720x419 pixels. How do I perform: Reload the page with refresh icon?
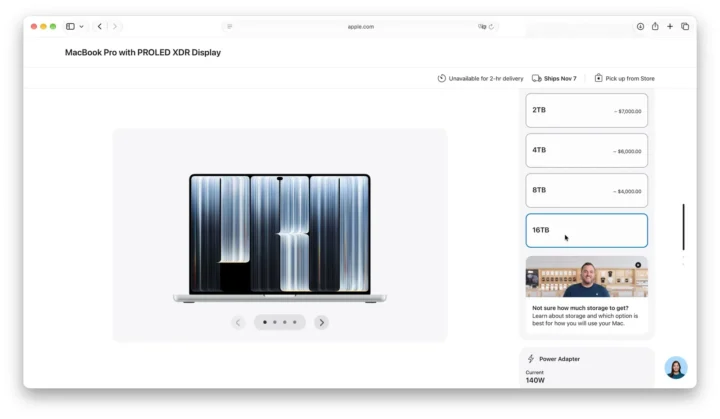coord(491,27)
